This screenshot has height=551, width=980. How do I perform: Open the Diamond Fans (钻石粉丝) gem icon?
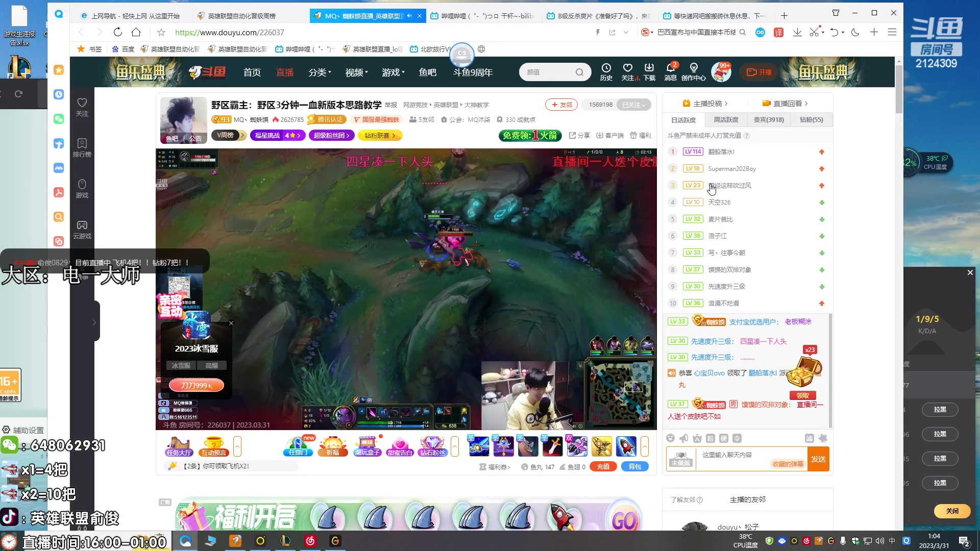(433, 446)
